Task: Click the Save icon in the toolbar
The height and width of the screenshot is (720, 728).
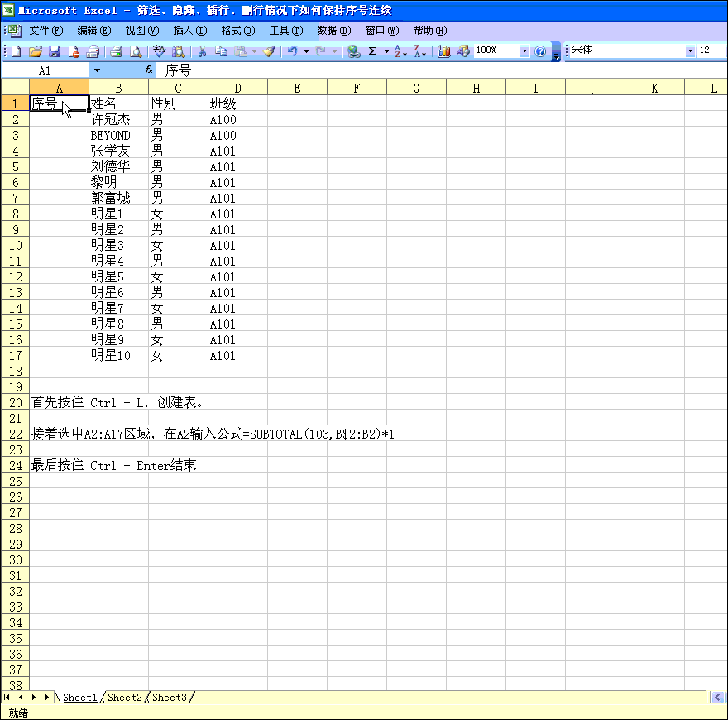Action: [x=55, y=51]
